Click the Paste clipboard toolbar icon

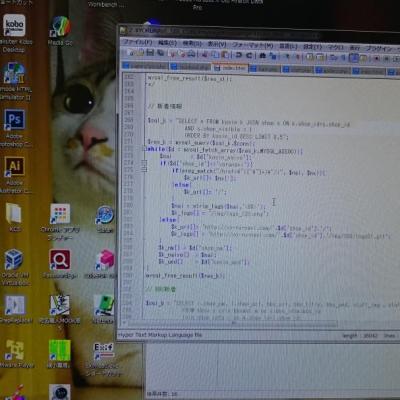tap(226, 55)
